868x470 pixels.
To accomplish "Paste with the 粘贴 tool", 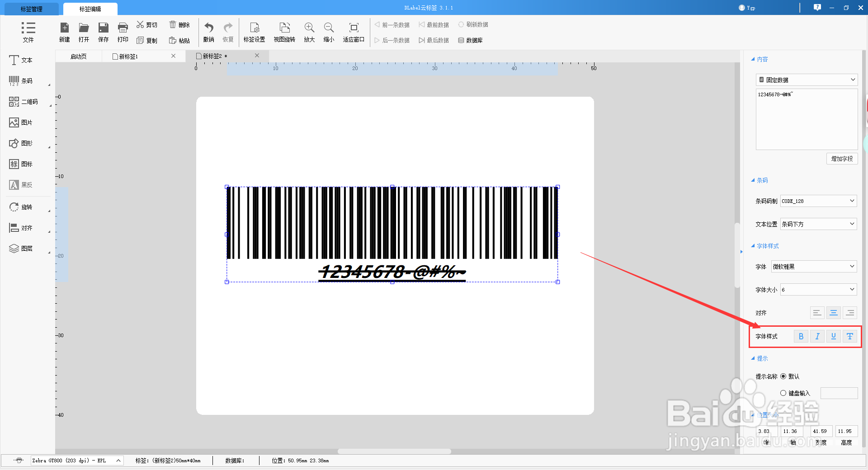I will [x=179, y=40].
